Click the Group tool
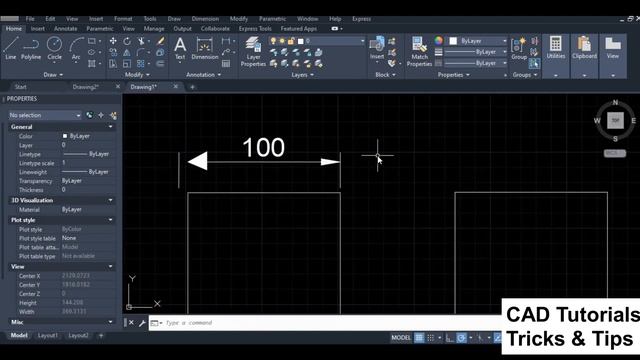Screen dimensions: 640x360 [x=519, y=48]
